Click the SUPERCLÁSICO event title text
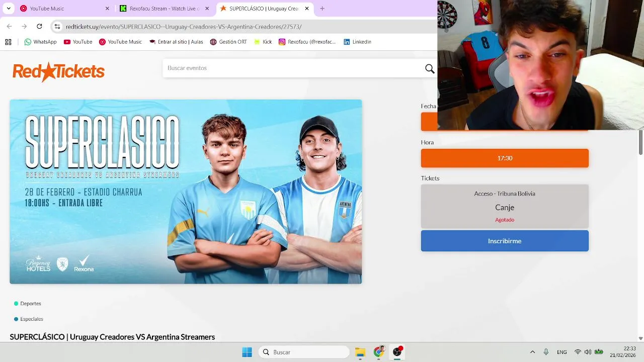This screenshot has height=362, width=644. [112, 337]
